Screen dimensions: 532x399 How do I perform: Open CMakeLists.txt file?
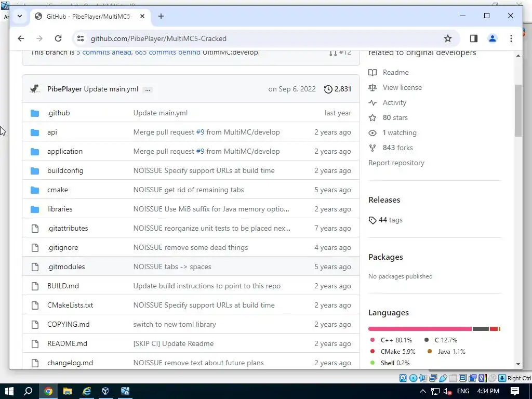coord(70,305)
